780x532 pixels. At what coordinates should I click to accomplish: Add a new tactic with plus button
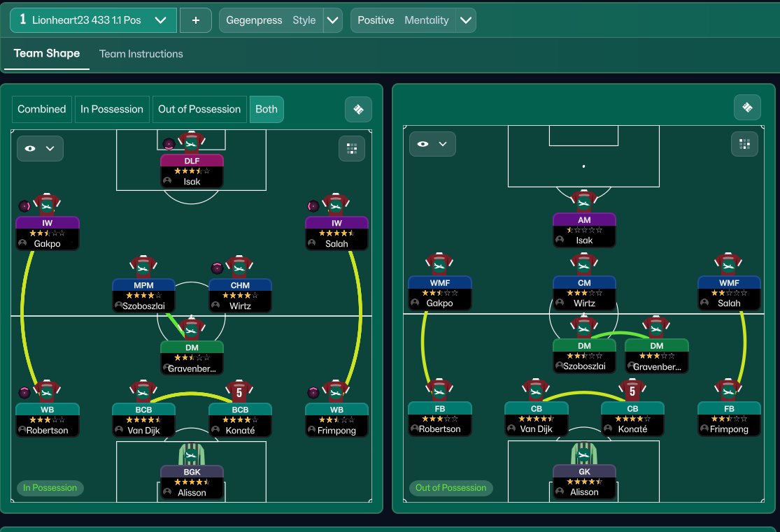pyautogui.click(x=195, y=20)
